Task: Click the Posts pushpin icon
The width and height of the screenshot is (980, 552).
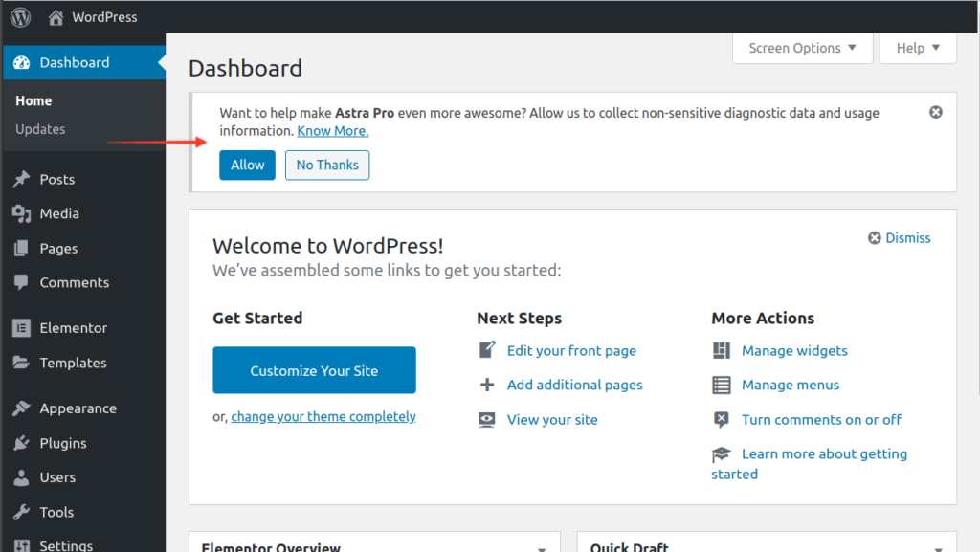Action: [x=21, y=179]
